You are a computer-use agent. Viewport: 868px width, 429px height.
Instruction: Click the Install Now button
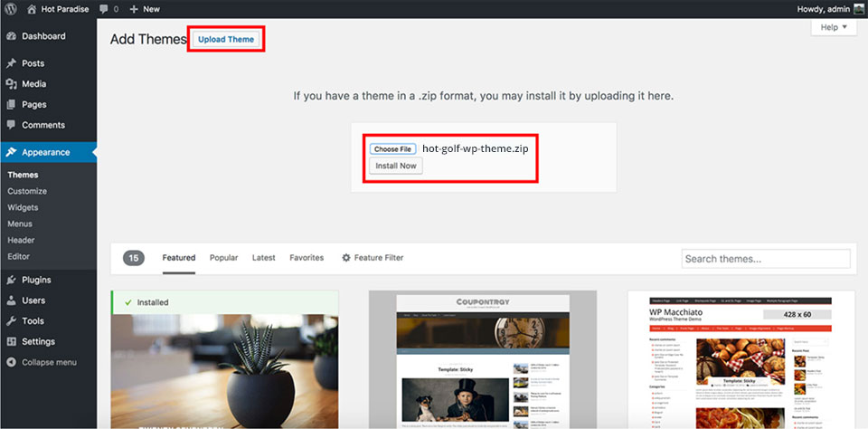[396, 166]
